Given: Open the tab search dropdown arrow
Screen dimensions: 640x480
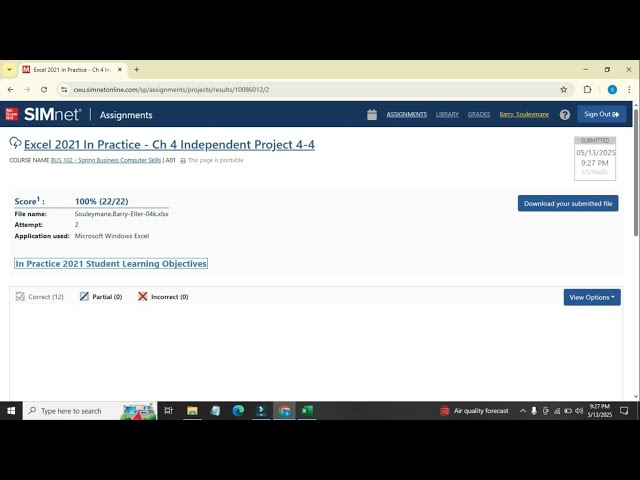Looking at the screenshot, I should [9, 70].
